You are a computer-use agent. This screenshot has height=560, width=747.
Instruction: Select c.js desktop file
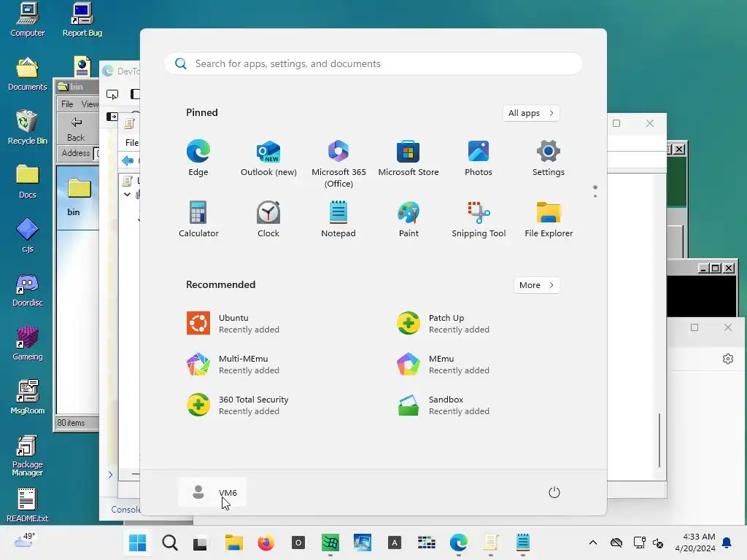tap(27, 236)
